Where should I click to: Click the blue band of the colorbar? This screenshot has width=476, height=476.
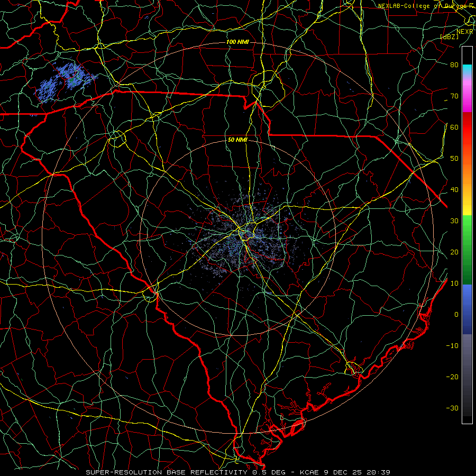467,309
